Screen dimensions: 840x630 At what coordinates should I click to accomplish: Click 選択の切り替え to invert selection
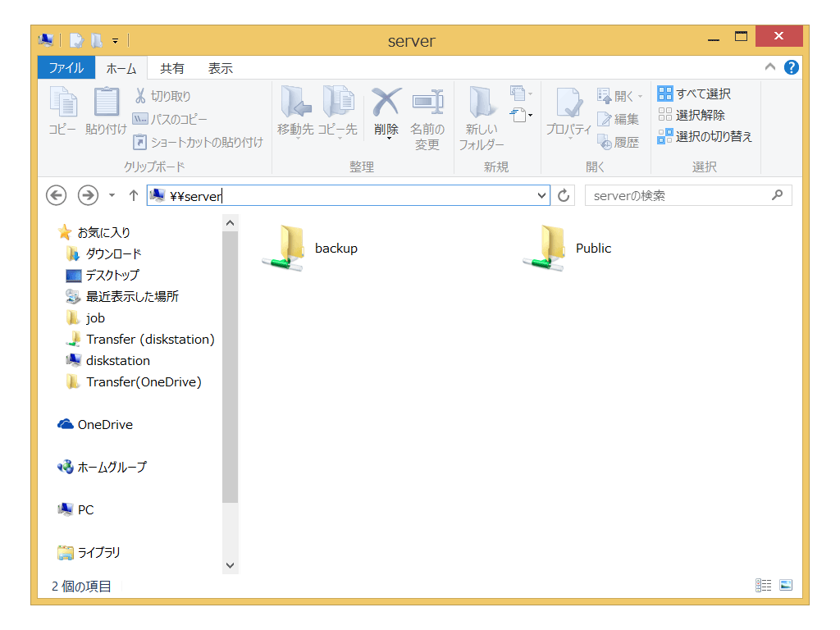pyautogui.click(x=705, y=137)
